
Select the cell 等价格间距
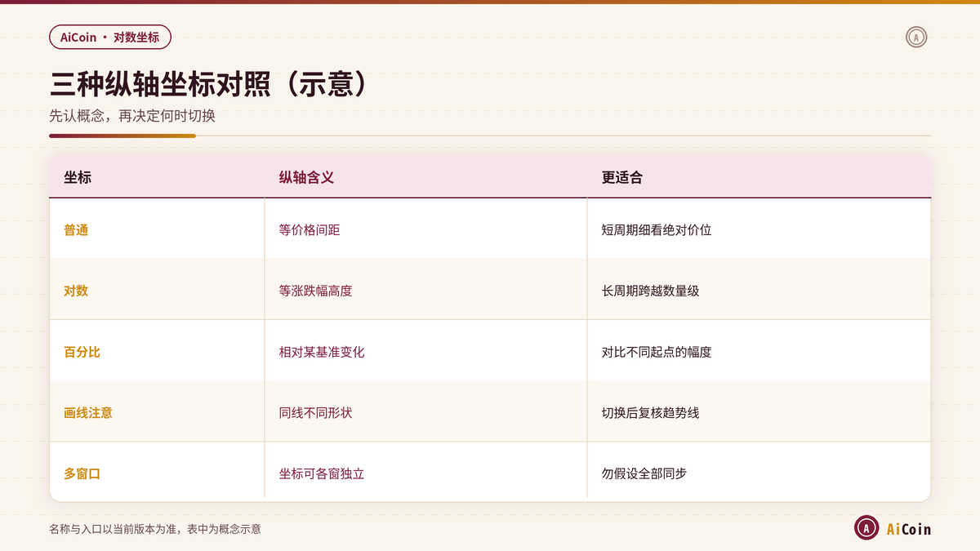coord(310,230)
